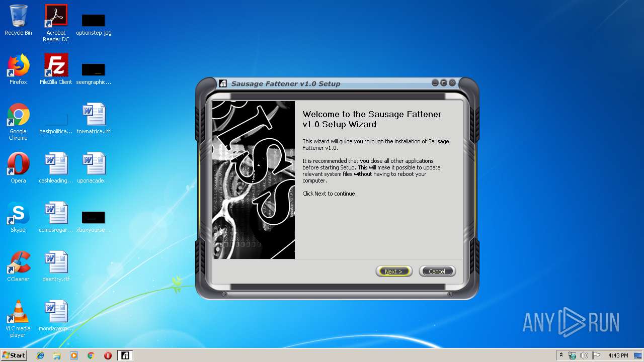Select the townafrica.rtf document
The width and height of the screenshot is (644, 362).
pos(94,119)
